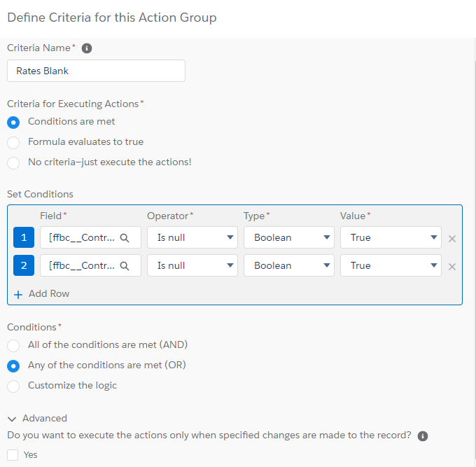This screenshot has height=467, width=476.
Task: Click the info icon beside specified changes question
Action: [x=422, y=435]
